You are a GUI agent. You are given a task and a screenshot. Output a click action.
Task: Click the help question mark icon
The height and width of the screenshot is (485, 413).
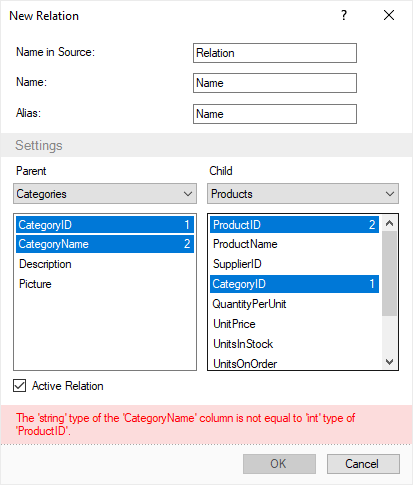pyautogui.click(x=344, y=15)
